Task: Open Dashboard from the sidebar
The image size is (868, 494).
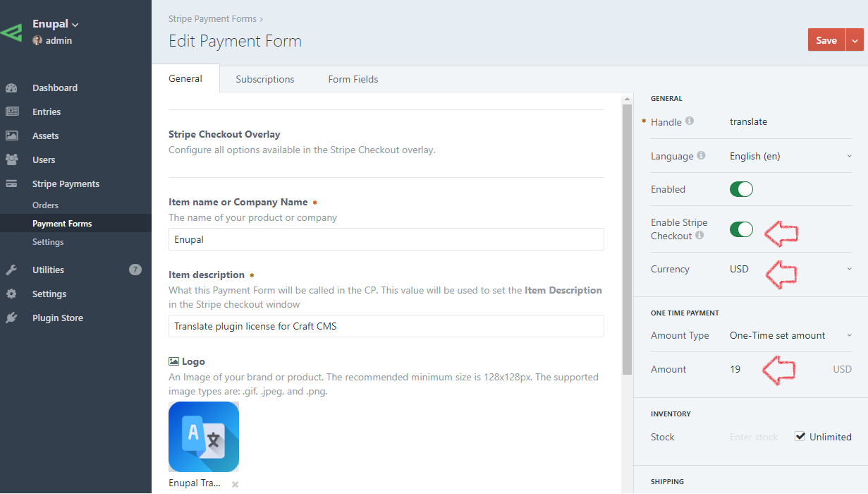Action: 55,88
